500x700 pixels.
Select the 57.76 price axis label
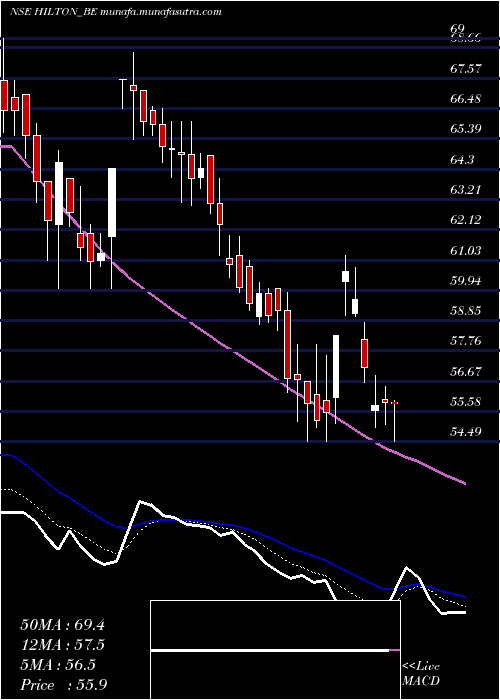tap(466, 341)
